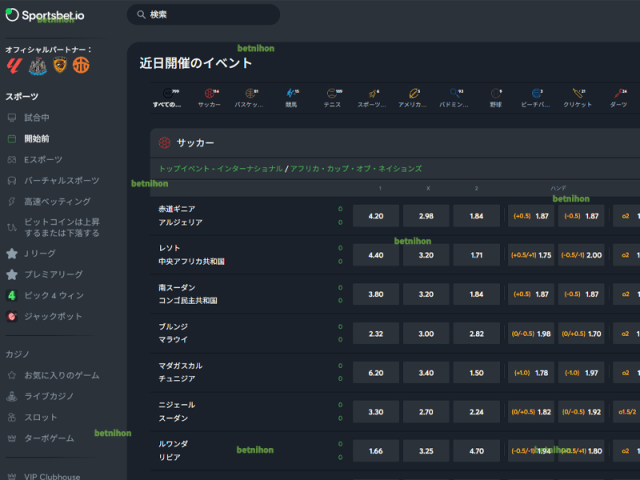Open トップイベント - インターナショナル link
Viewport: 640px width, 480px height.
point(221,169)
